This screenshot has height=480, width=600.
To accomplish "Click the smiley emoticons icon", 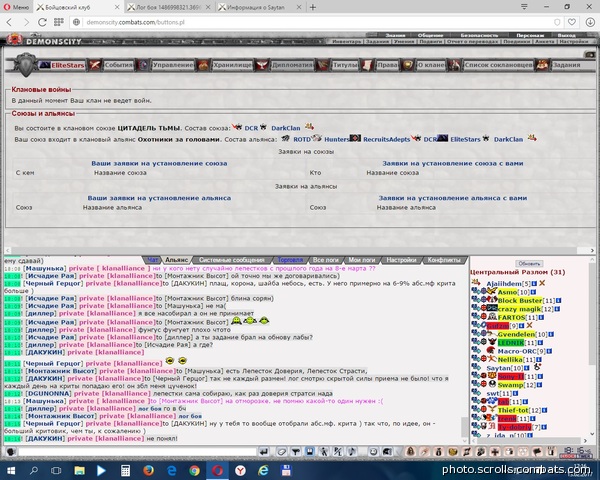I will pyautogui.click(x=373, y=452).
